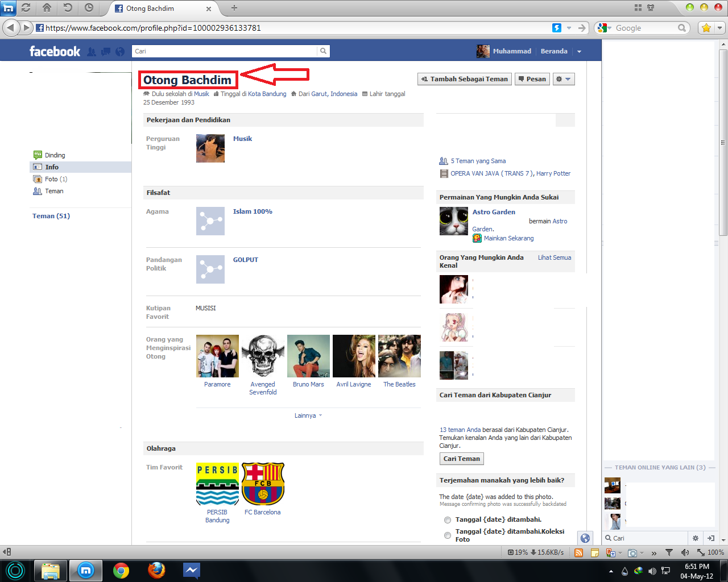Launch Google Chrome from the taskbar
The width and height of the screenshot is (728, 582).
121,570
